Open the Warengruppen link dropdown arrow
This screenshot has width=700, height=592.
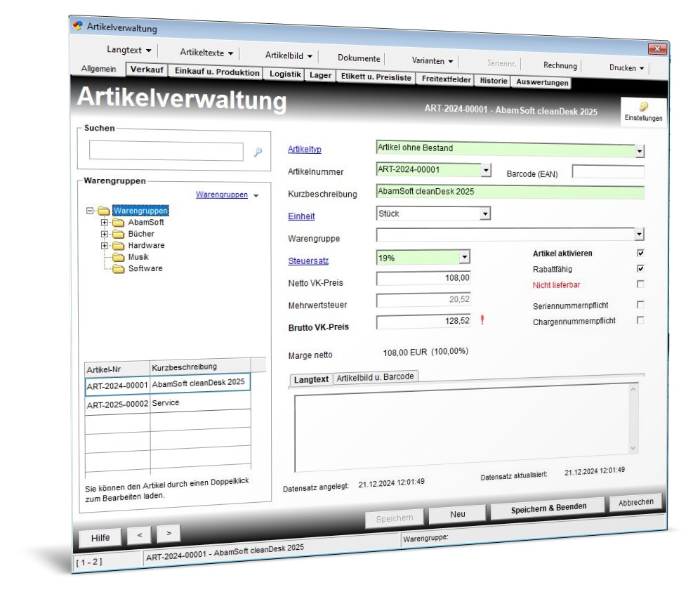point(256,195)
